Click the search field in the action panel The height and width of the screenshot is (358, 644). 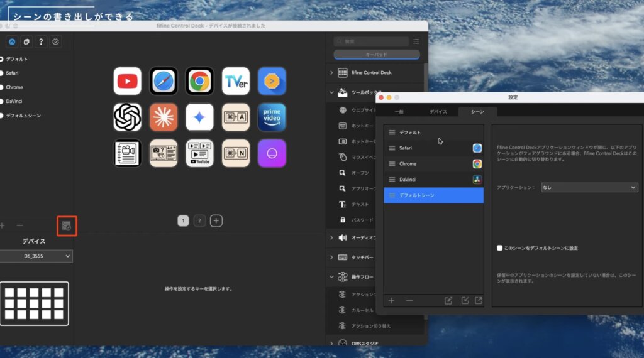pyautogui.click(x=376, y=41)
